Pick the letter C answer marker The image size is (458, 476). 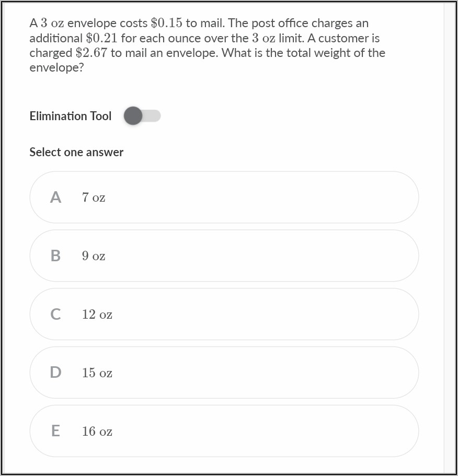click(x=55, y=315)
